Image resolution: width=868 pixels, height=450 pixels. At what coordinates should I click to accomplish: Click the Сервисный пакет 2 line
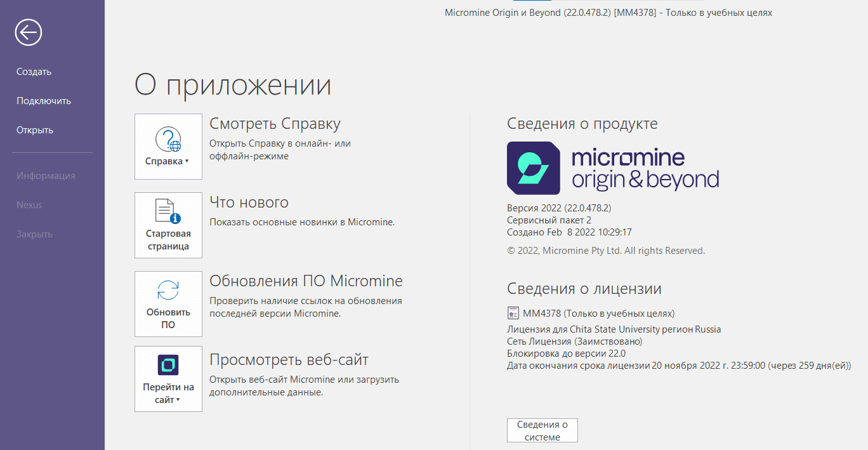pyautogui.click(x=549, y=220)
